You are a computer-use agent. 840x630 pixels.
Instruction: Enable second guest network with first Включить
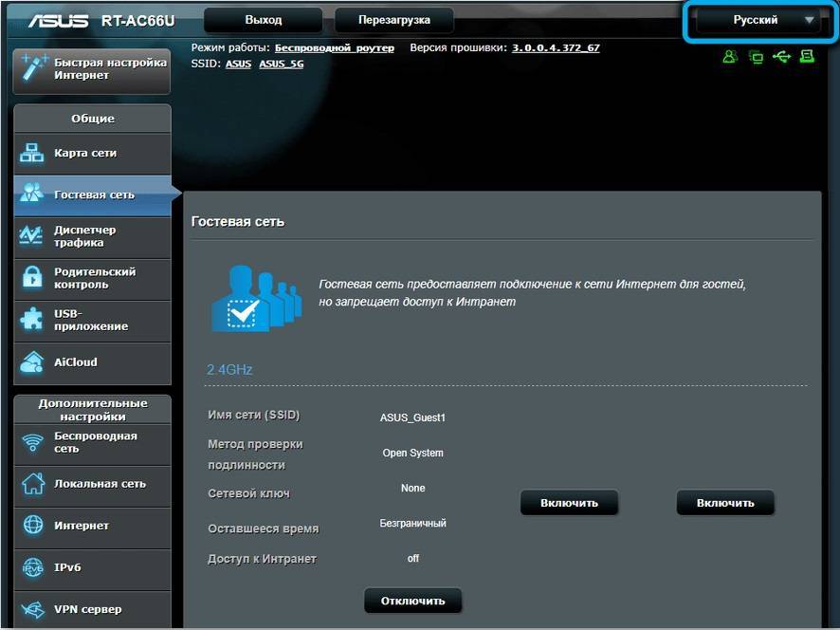[x=569, y=503]
